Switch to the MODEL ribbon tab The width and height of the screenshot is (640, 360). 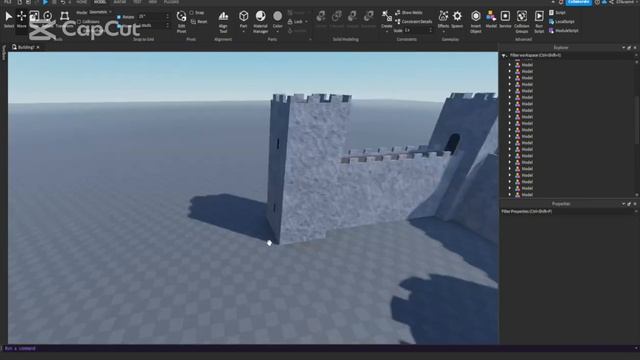point(100,2)
